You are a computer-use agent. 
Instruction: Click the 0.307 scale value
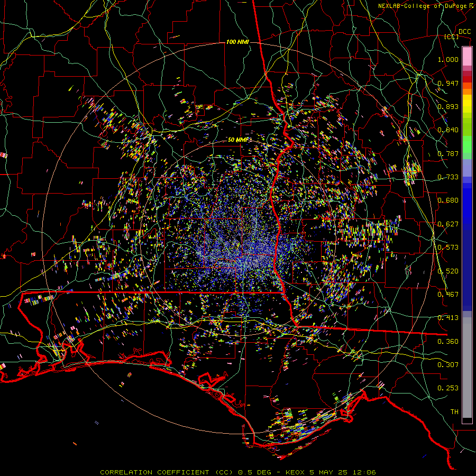coord(448,365)
